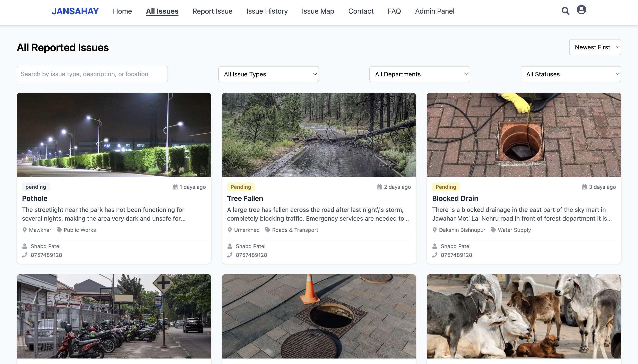Navigate to Admin Panel

click(x=434, y=11)
